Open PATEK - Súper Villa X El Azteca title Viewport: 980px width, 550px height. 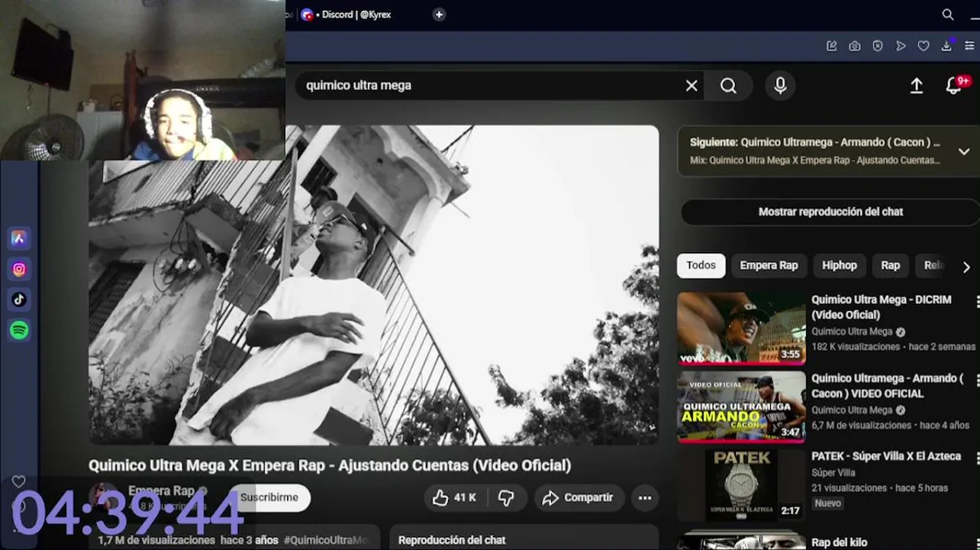886,456
